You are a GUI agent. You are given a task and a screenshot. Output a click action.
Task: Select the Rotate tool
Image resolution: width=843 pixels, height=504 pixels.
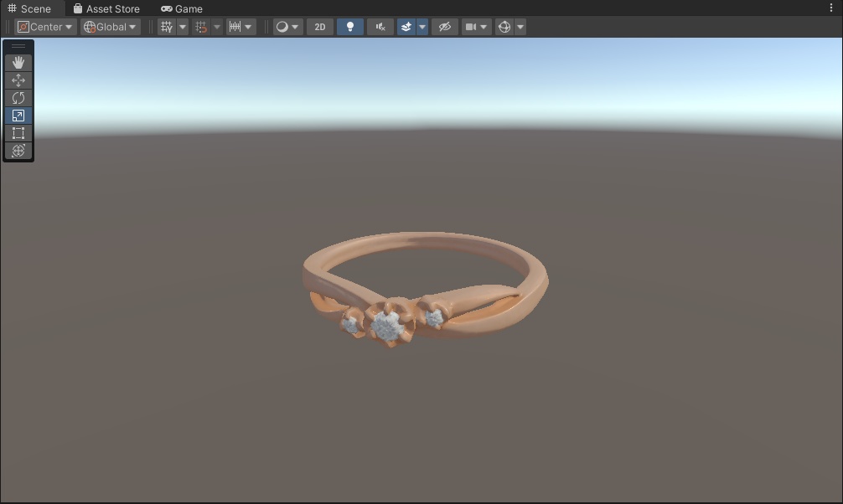18,97
